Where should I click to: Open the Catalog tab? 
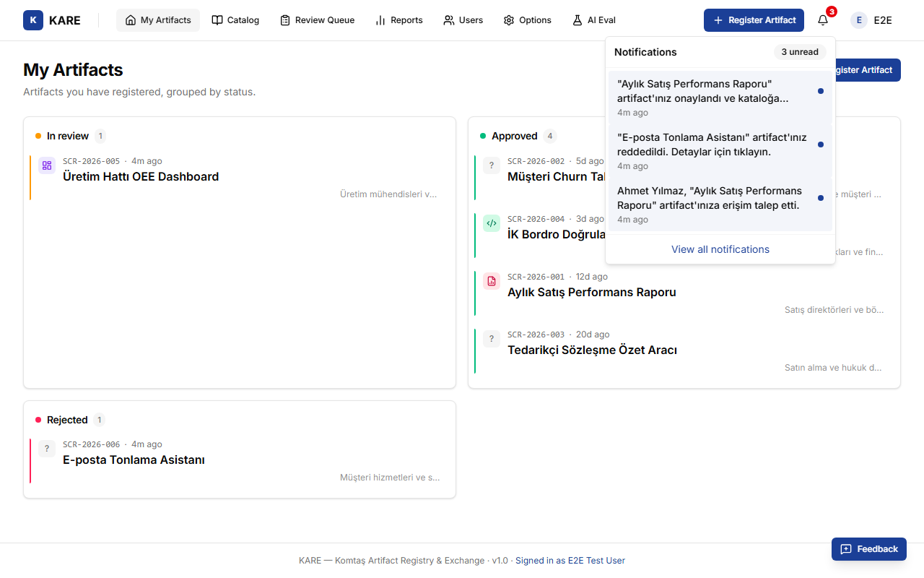(235, 20)
